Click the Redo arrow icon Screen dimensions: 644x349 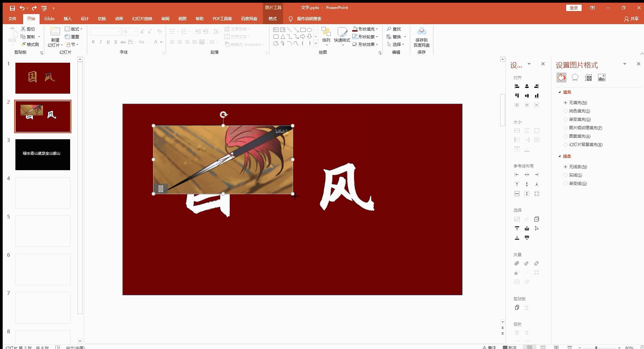(34, 8)
